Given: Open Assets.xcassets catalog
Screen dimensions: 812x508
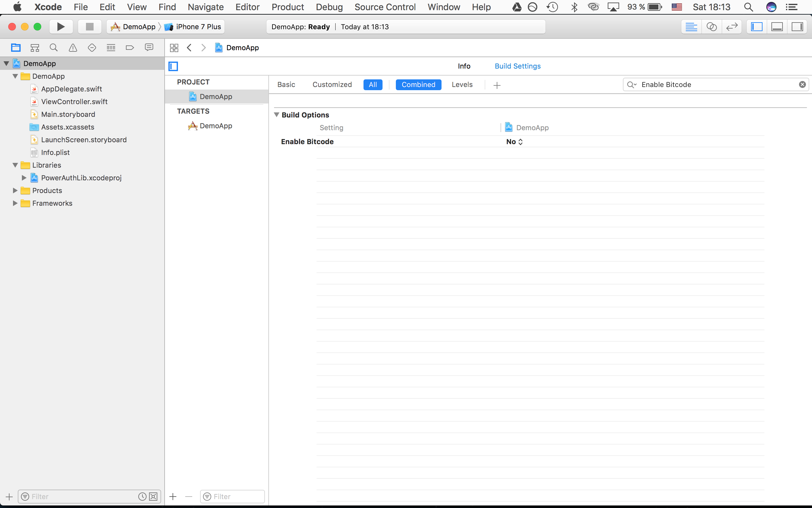Looking at the screenshot, I should [68, 127].
